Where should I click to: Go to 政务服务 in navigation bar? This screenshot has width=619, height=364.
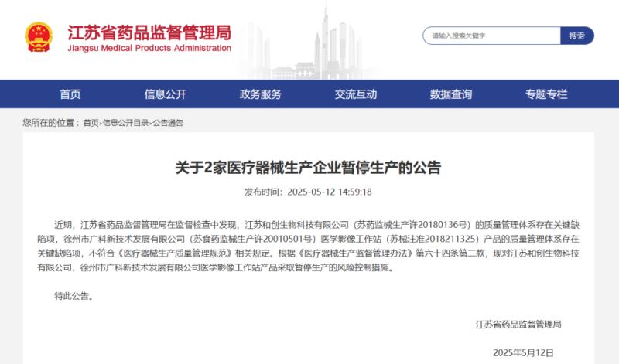(x=260, y=94)
